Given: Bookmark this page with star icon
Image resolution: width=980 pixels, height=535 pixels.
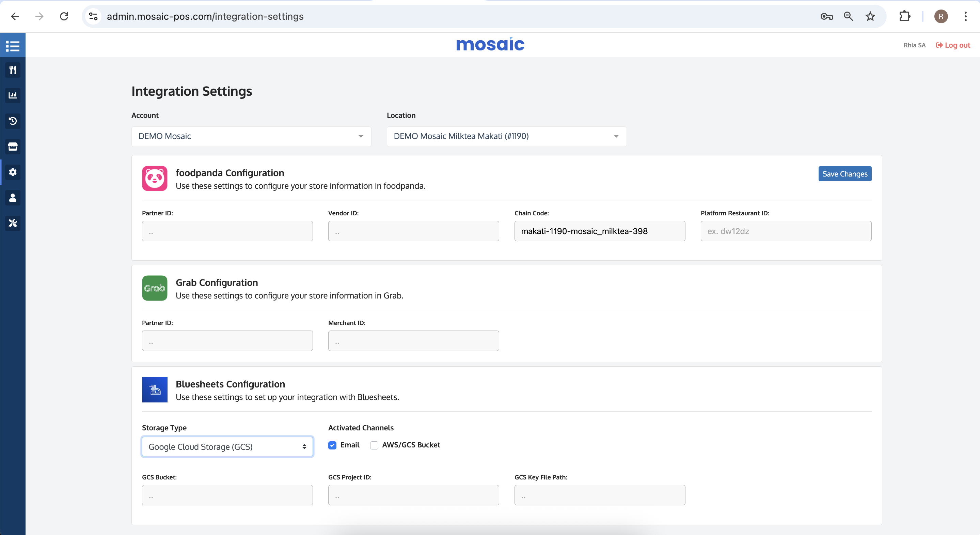Looking at the screenshot, I should click(870, 16).
